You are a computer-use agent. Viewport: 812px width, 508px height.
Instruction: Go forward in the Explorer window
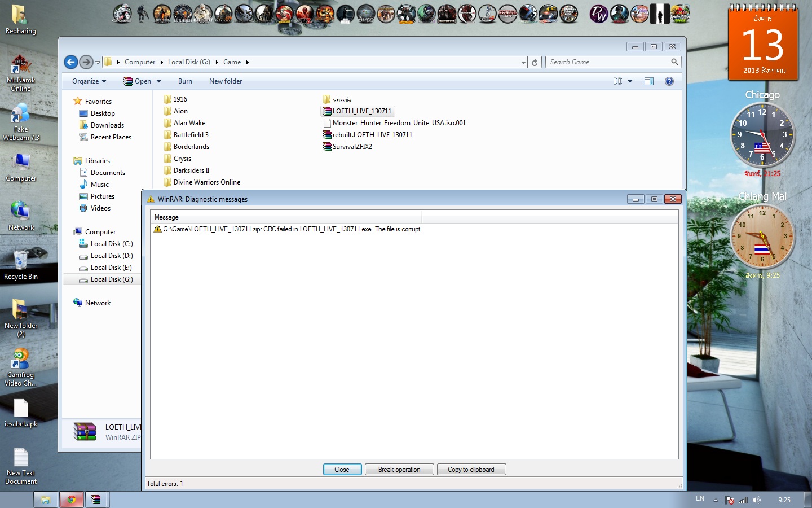86,62
